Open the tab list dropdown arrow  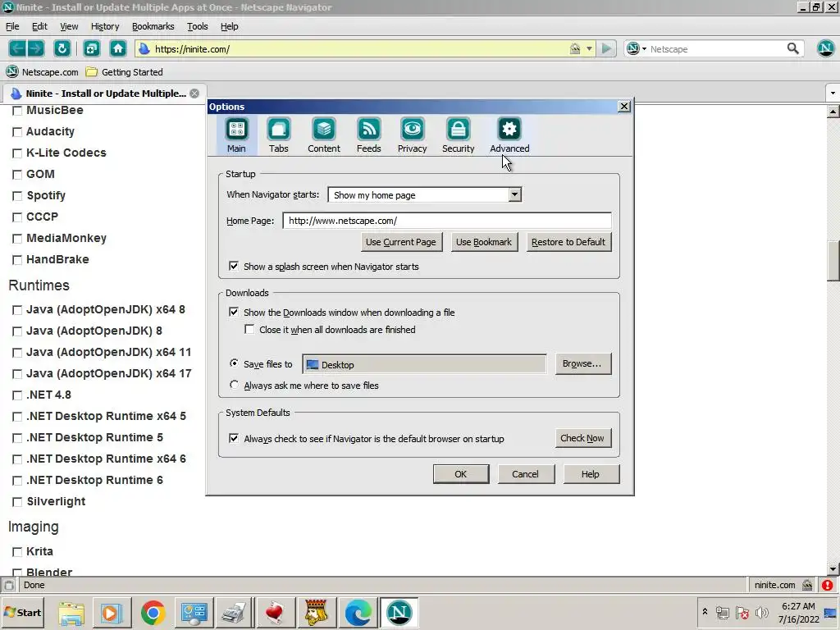pos(833,94)
